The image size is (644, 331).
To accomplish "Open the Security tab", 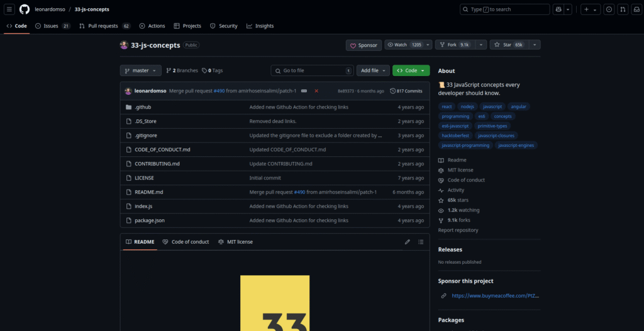I will [x=223, y=26].
